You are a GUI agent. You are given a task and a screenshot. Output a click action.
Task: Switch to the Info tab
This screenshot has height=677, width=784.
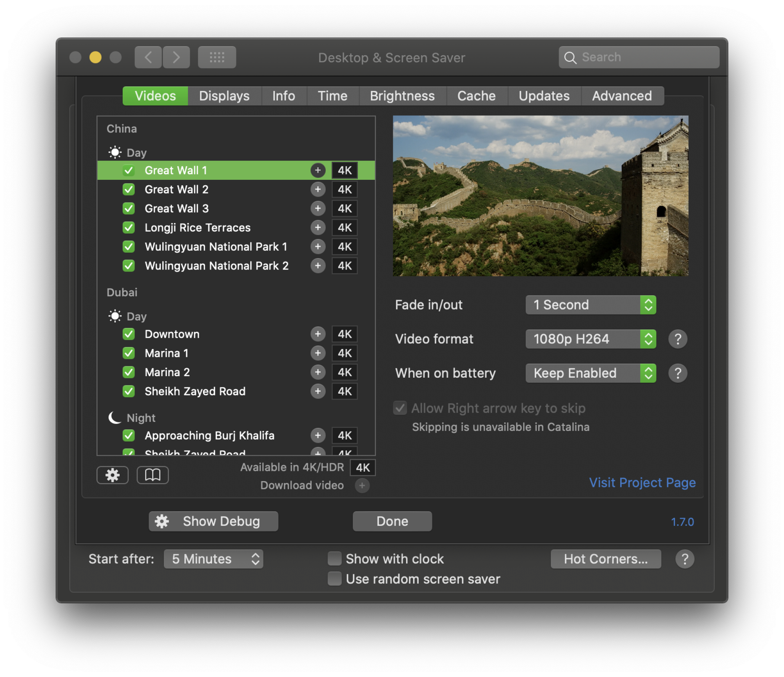(x=284, y=96)
